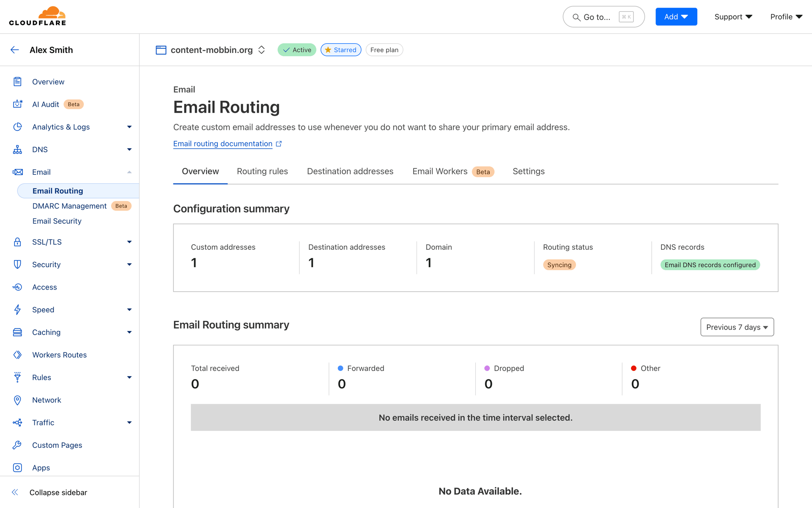Image resolution: width=812 pixels, height=508 pixels.
Task: Click the Caching drive icon
Action: point(17,332)
